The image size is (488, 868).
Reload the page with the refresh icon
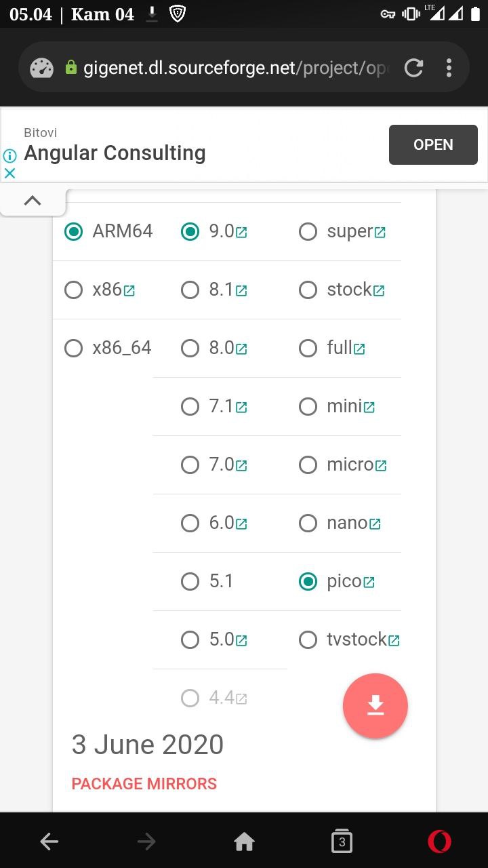[413, 68]
